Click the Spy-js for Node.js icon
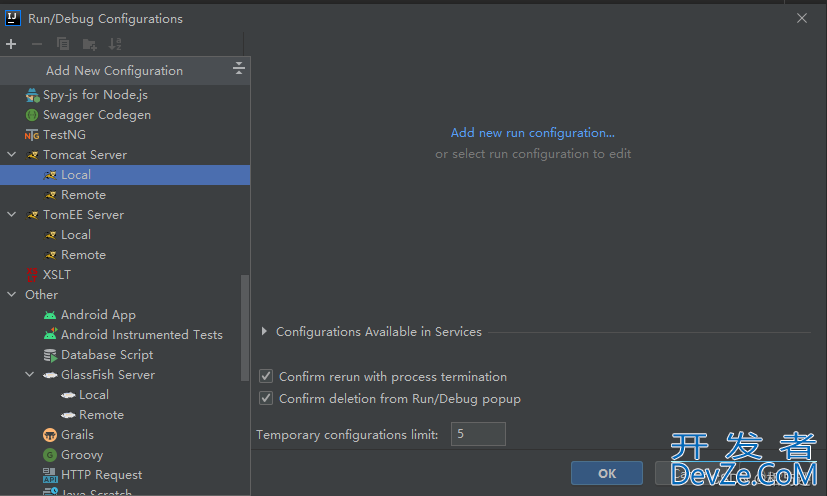The image size is (827, 496). [x=32, y=95]
